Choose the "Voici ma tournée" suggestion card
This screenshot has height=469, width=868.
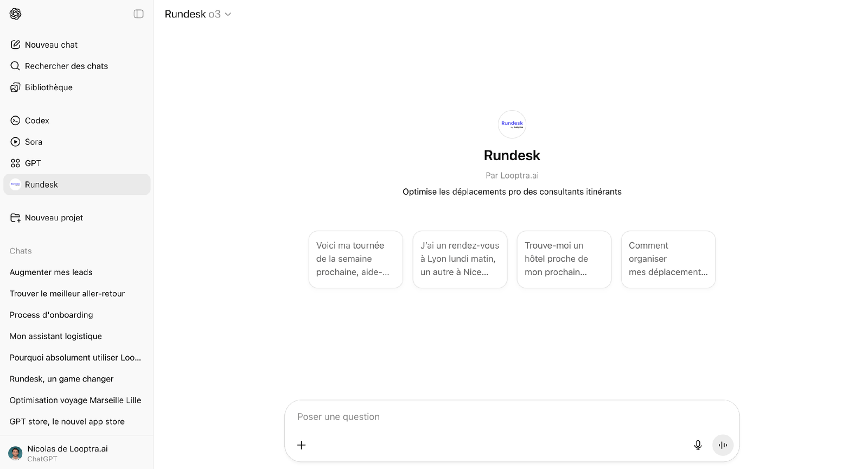[355, 259]
